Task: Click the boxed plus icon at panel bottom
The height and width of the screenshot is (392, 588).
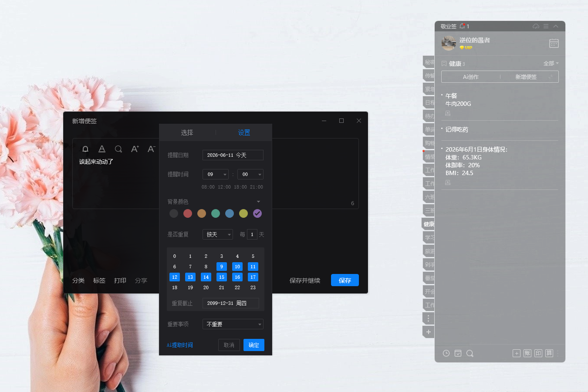Action: 517,353
